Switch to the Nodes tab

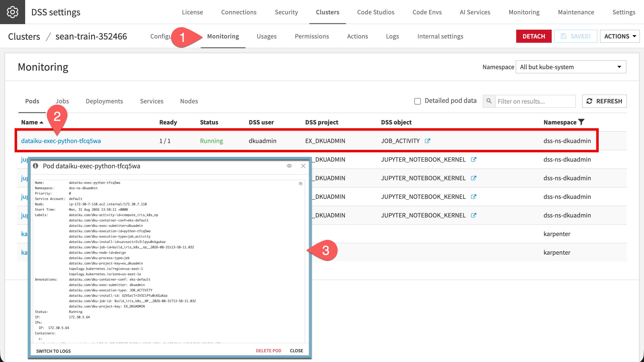point(189,101)
